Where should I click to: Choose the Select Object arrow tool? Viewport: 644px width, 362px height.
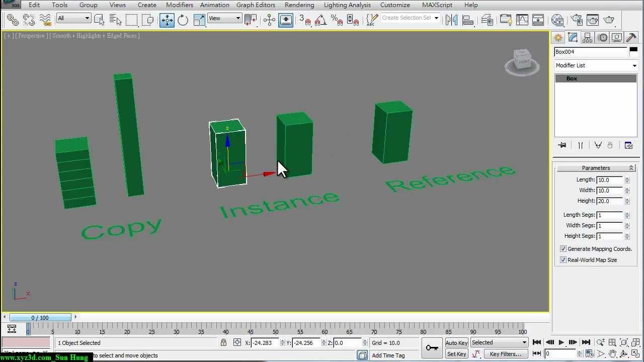[x=99, y=20]
